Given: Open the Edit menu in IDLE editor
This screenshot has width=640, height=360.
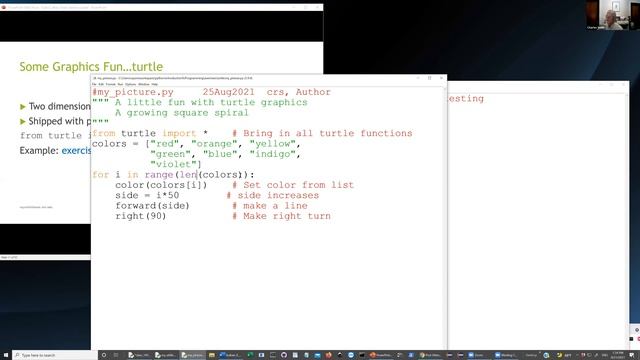Looking at the screenshot, I should (100, 84).
